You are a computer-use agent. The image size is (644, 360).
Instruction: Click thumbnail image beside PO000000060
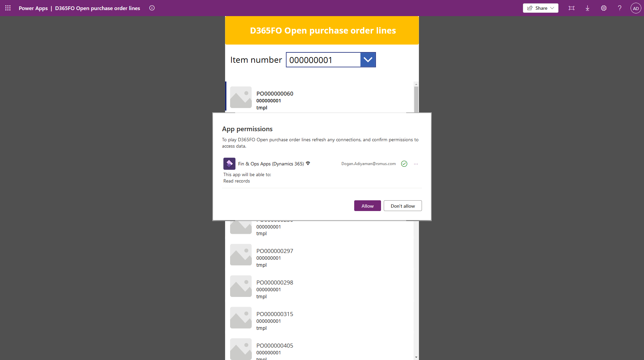tap(241, 97)
